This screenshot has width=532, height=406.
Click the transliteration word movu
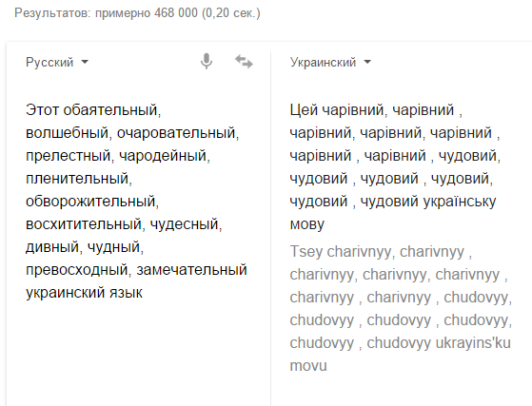(x=308, y=366)
